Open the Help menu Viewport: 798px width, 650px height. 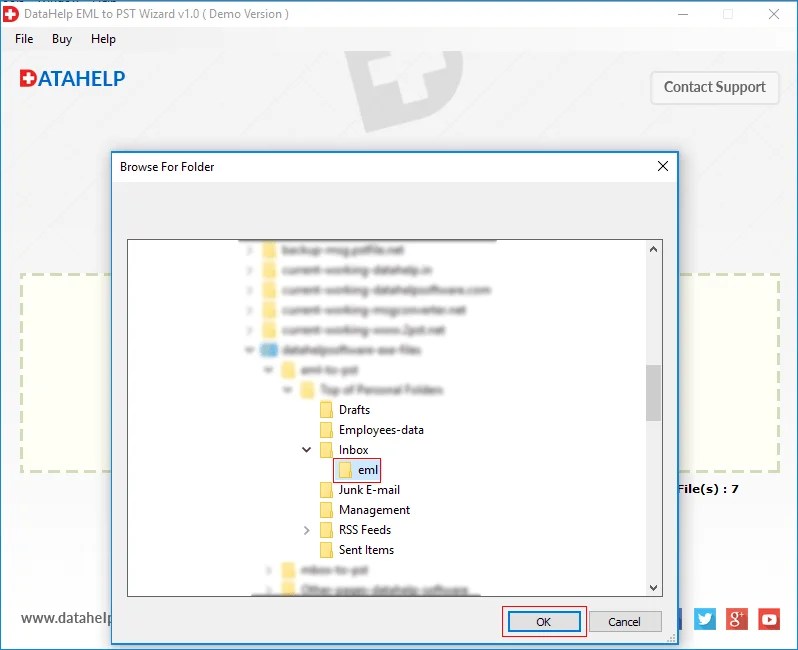click(x=103, y=39)
